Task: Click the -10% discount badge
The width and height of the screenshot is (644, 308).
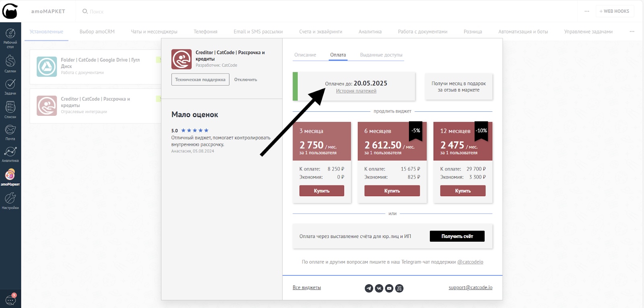Action: pyautogui.click(x=481, y=131)
